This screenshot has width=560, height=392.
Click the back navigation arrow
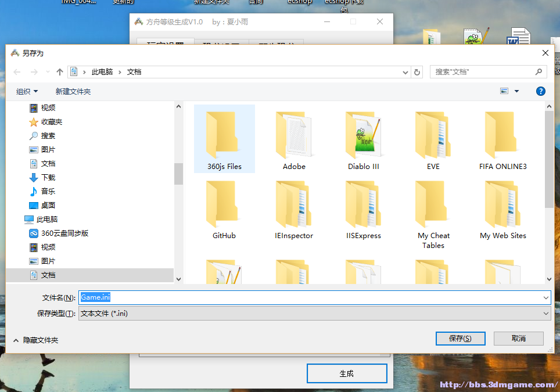17,72
